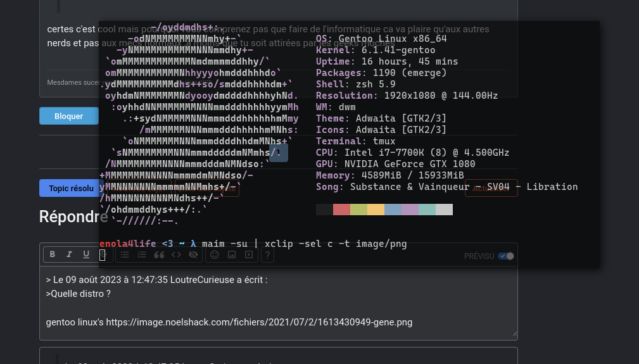Image resolution: width=639 pixels, height=364 pixels.
Task: Insert a video via the play icon
Action: click(249, 255)
